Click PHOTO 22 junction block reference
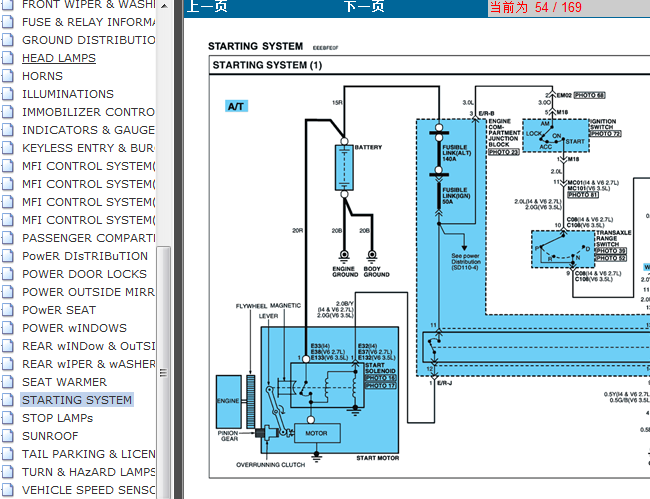This screenshot has width=650, height=499. pyautogui.click(x=504, y=152)
